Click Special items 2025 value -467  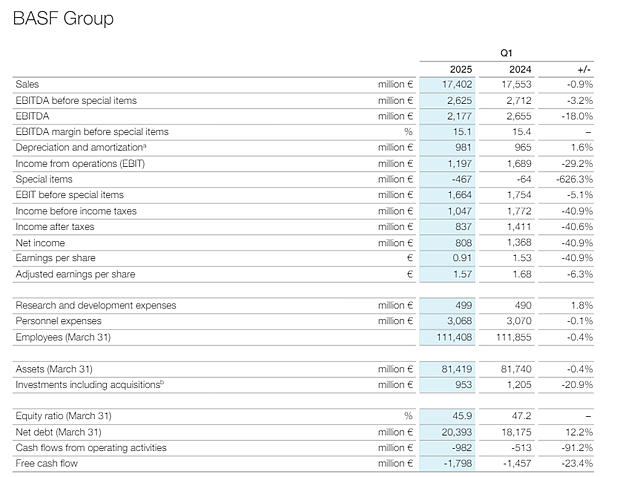[462, 179]
